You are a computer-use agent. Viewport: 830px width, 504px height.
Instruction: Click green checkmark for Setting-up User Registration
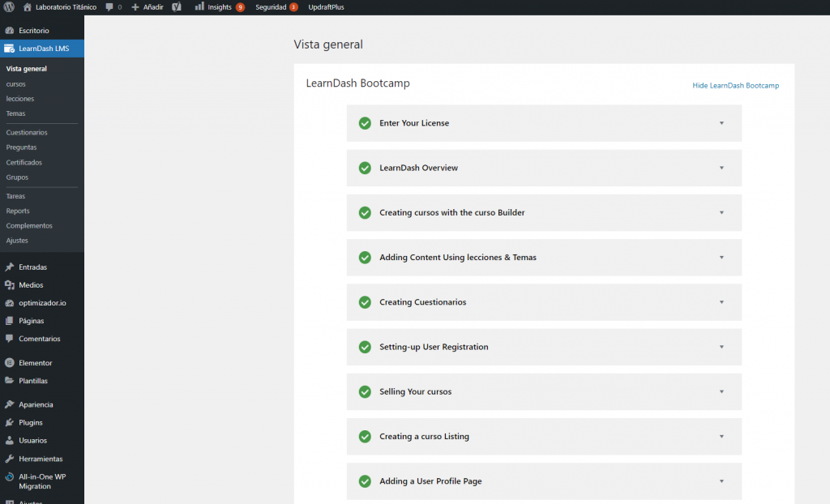(x=365, y=347)
